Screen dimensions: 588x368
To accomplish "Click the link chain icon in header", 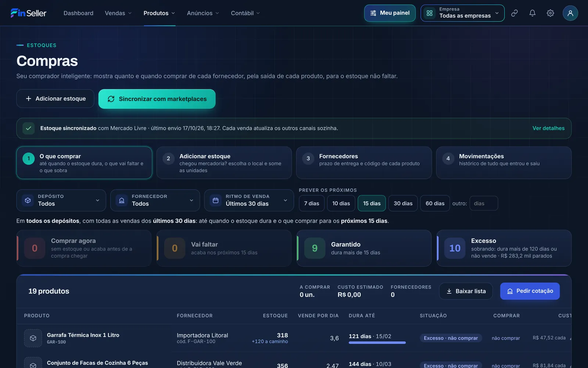I will [514, 13].
